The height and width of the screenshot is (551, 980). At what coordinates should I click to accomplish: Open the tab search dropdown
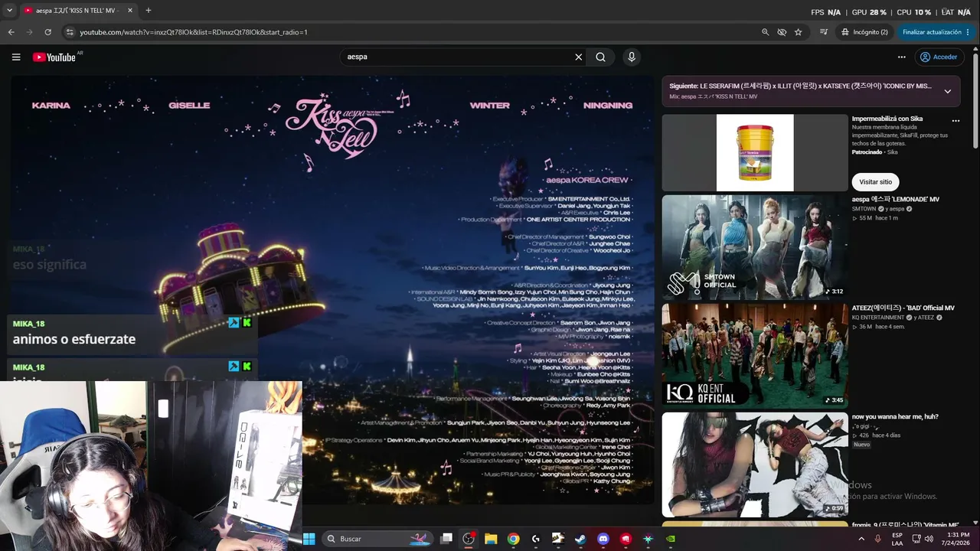[9, 11]
